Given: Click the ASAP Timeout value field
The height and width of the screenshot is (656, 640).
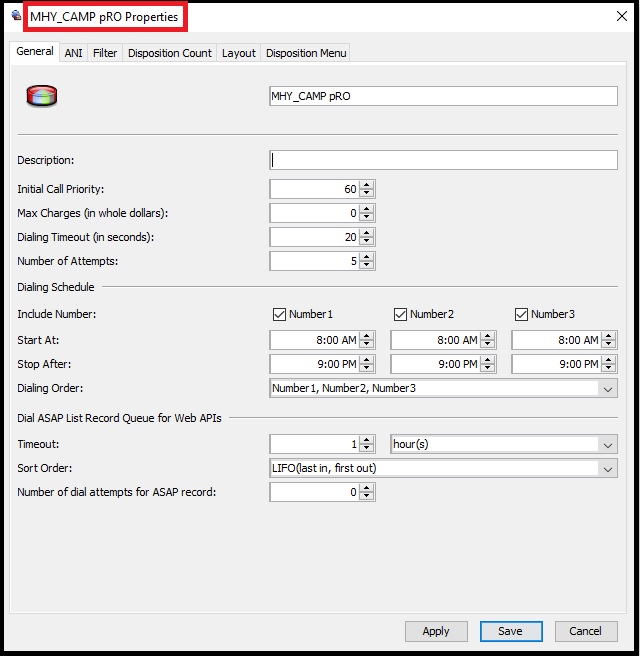Looking at the screenshot, I should coord(314,444).
